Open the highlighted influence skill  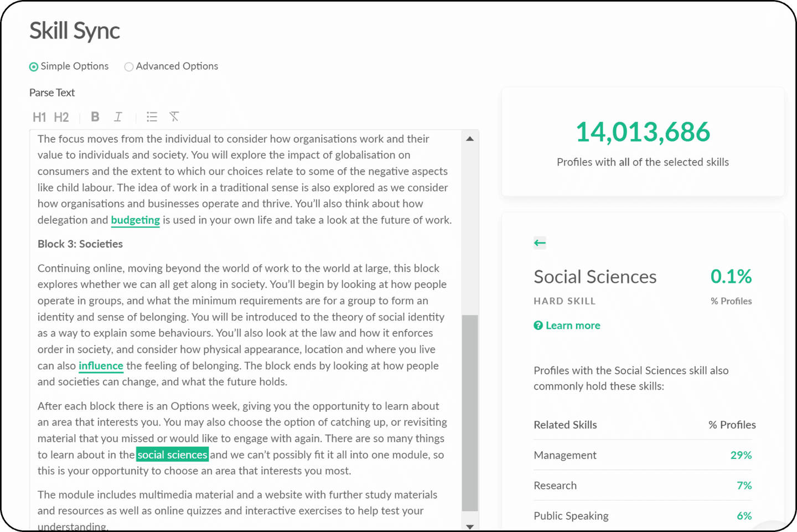[101, 366]
